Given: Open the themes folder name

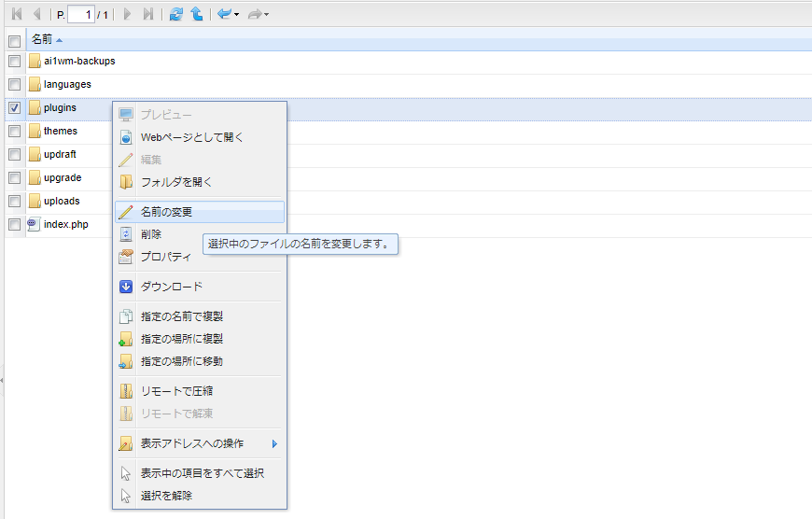Looking at the screenshot, I should click(x=61, y=131).
